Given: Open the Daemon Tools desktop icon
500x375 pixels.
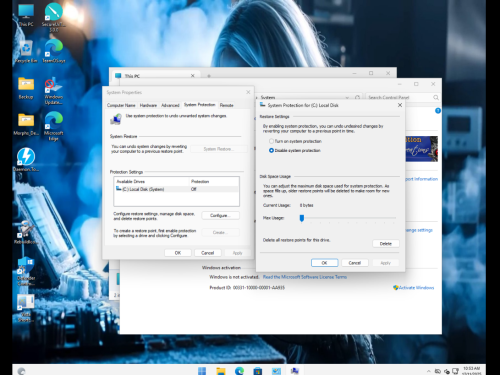Looking at the screenshot, I should tap(26, 160).
